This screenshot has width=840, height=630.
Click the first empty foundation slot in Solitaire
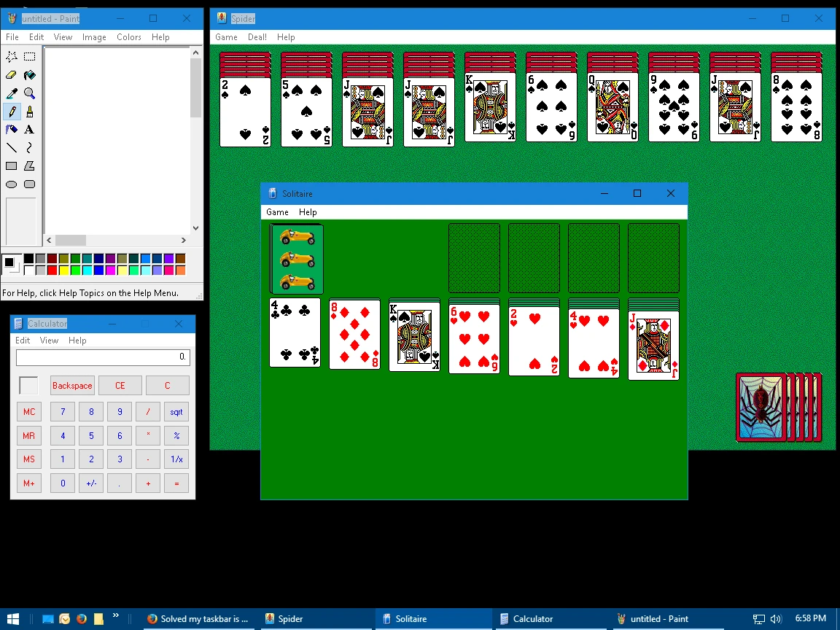pyautogui.click(x=474, y=258)
